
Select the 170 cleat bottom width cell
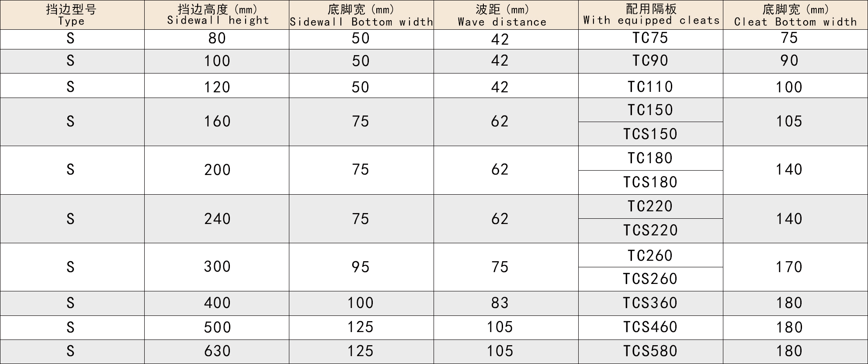click(789, 267)
